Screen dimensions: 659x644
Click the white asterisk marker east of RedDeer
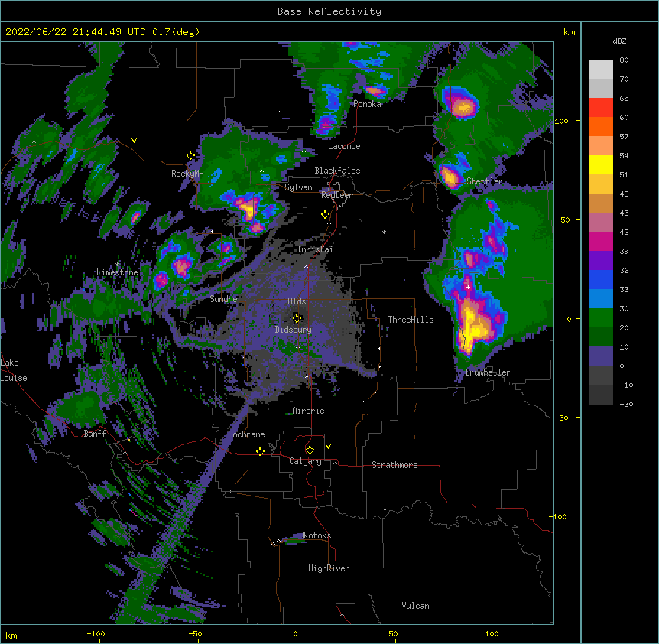[x=384, y=232]
